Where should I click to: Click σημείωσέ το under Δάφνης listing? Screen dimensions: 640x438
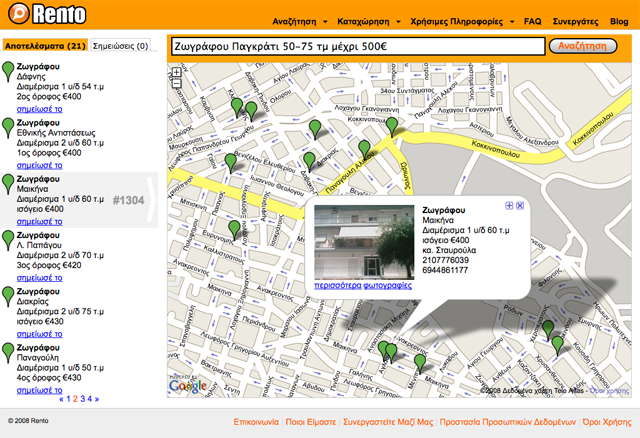[40, 109]
